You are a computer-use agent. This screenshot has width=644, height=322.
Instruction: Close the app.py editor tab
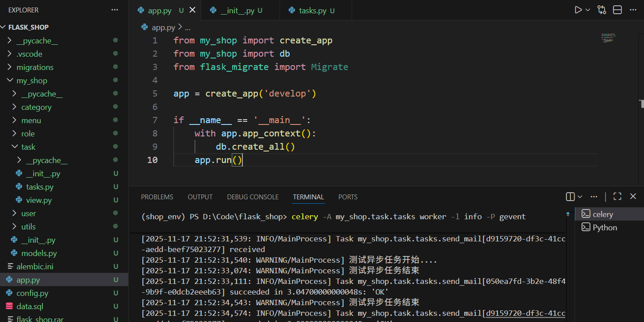(x=192, y=10)
